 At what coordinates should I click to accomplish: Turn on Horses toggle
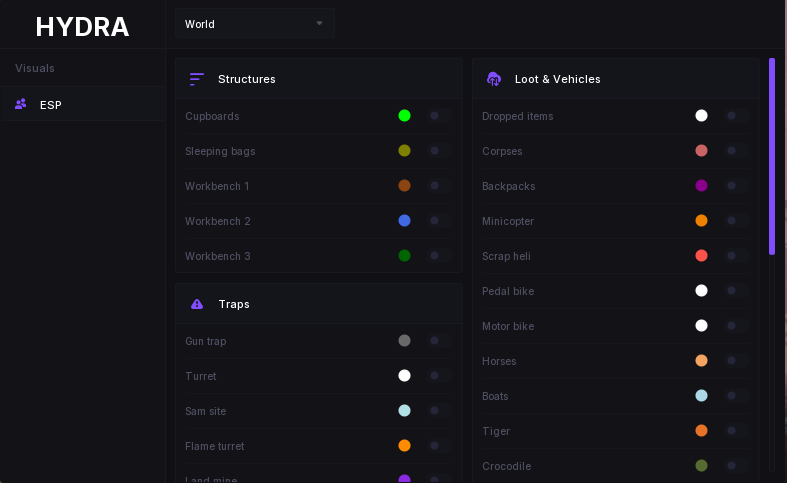(x=736, y=360)
